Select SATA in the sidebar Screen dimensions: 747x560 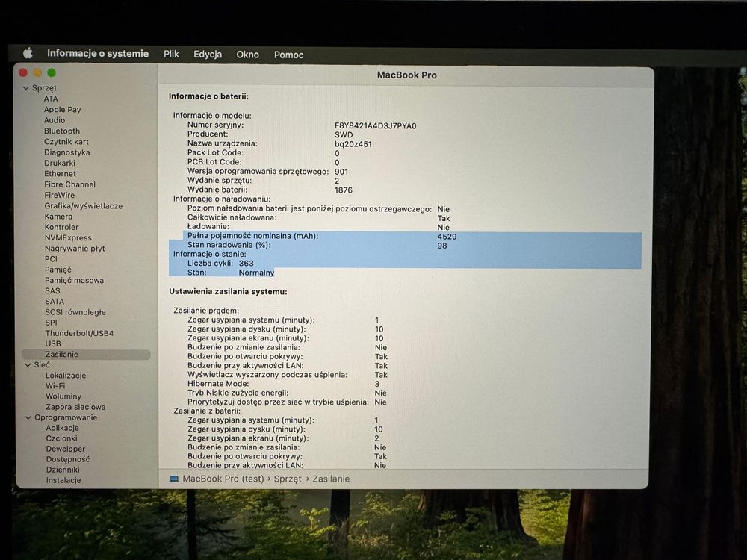coord(55,301)
